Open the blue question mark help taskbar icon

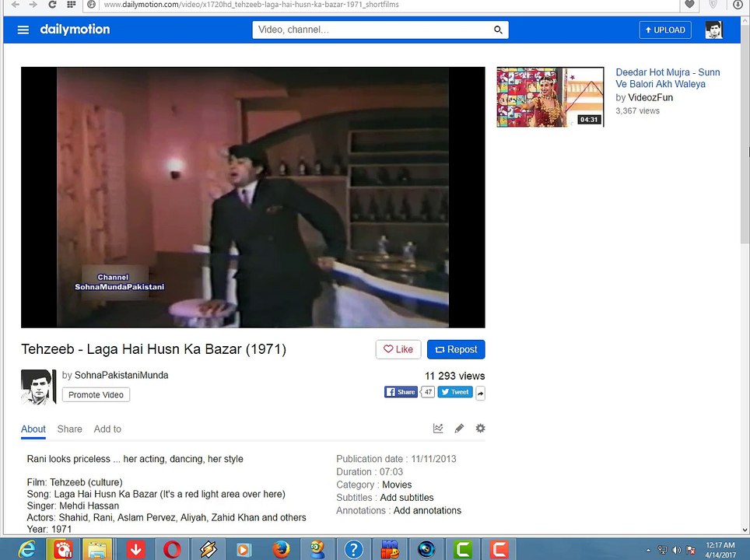(x=353, y=549)
